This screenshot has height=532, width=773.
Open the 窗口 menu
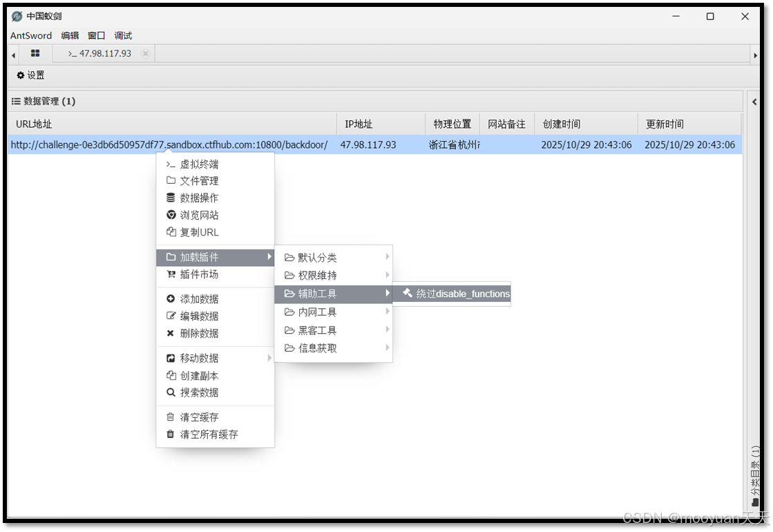(x=97, y=35)
